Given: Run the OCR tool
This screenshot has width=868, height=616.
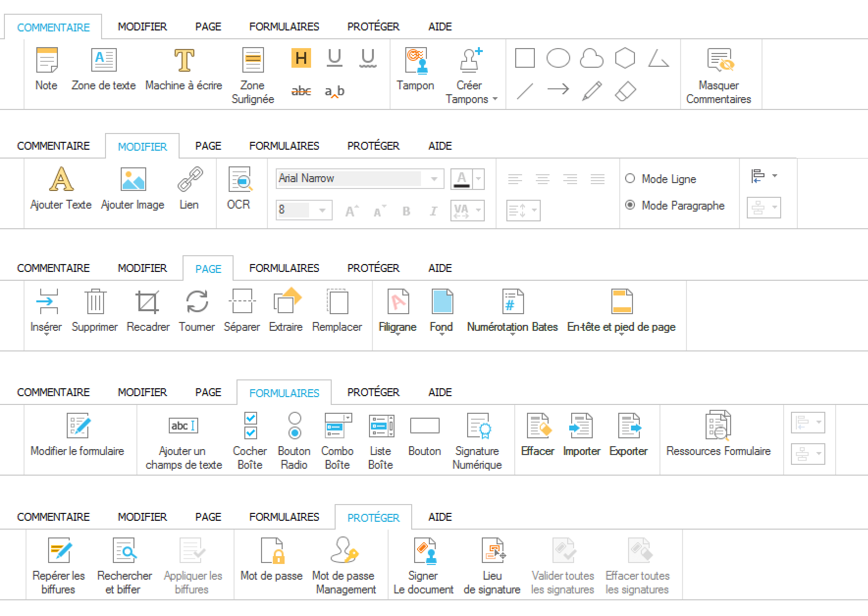Looking at the screenshot, I should [239, 188].
